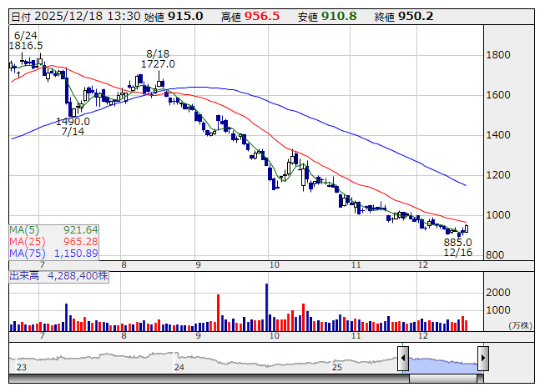Click the 885.0 12/16 low annotation
Image resolution: width=545 pixels, height=392 pixels.
457,247
